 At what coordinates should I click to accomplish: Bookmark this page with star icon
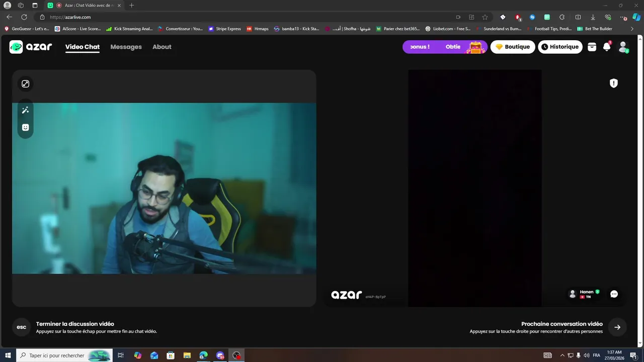point(485,17)
